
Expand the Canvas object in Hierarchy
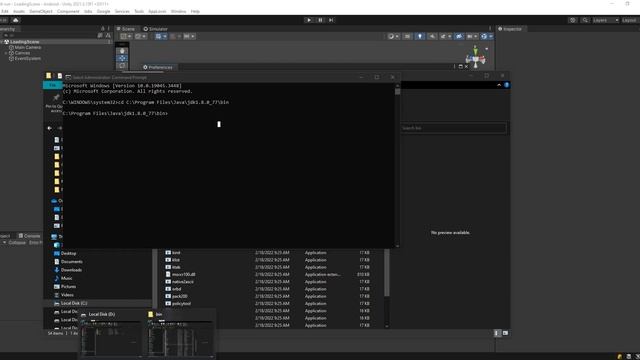pos(6,53)
